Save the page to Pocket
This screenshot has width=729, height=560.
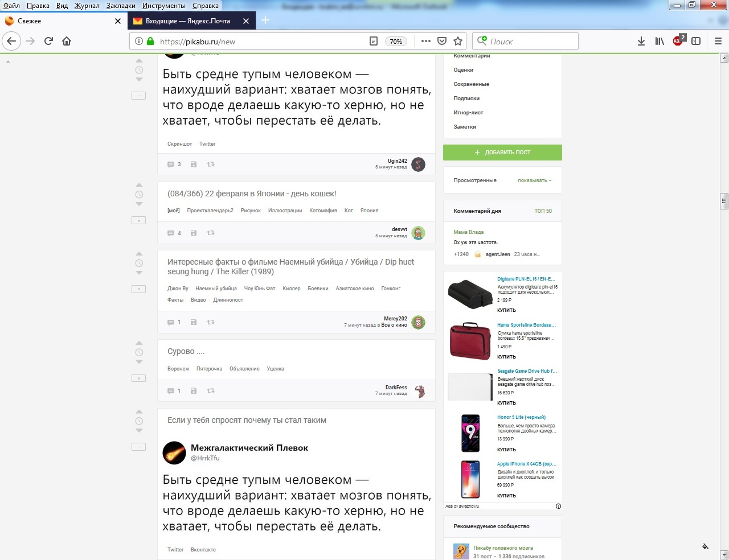coord(442,41)
